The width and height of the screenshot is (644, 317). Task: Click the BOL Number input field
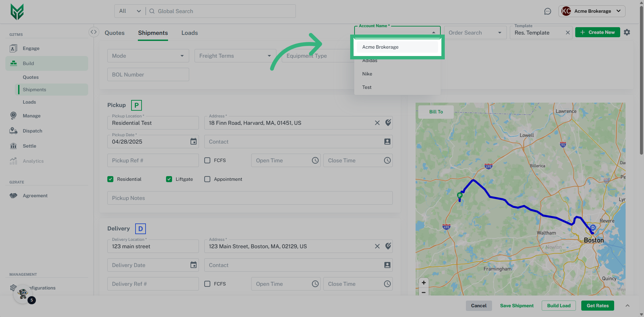(x=148, y=74)
